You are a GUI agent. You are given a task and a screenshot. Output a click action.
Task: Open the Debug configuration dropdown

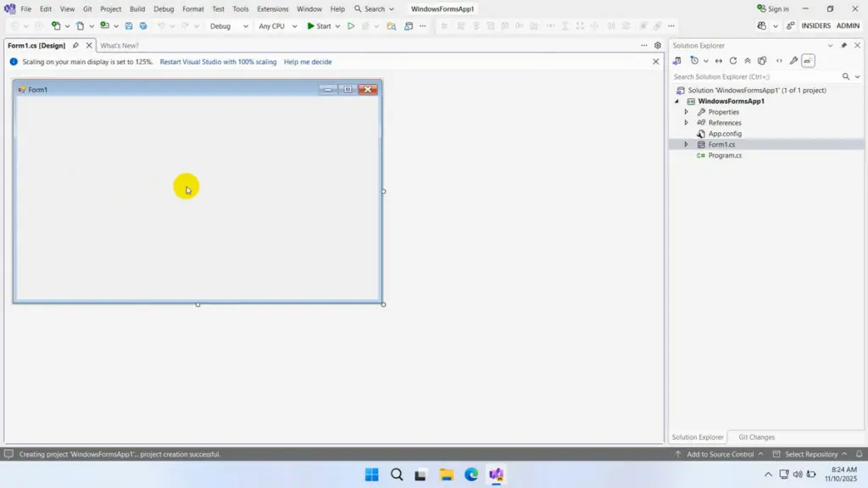[x=228, y=26]
